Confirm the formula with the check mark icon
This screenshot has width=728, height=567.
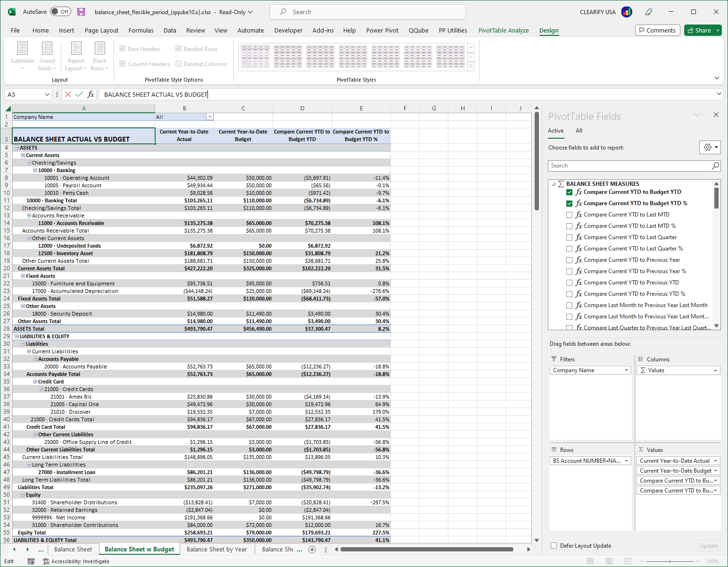pos(78,94)
